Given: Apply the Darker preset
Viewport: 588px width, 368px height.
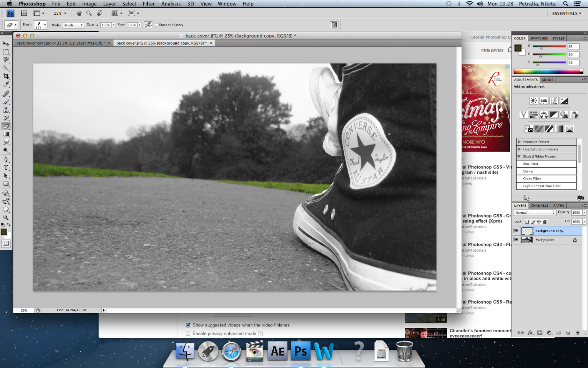Looking at the screenshot, I should [546, 171].
